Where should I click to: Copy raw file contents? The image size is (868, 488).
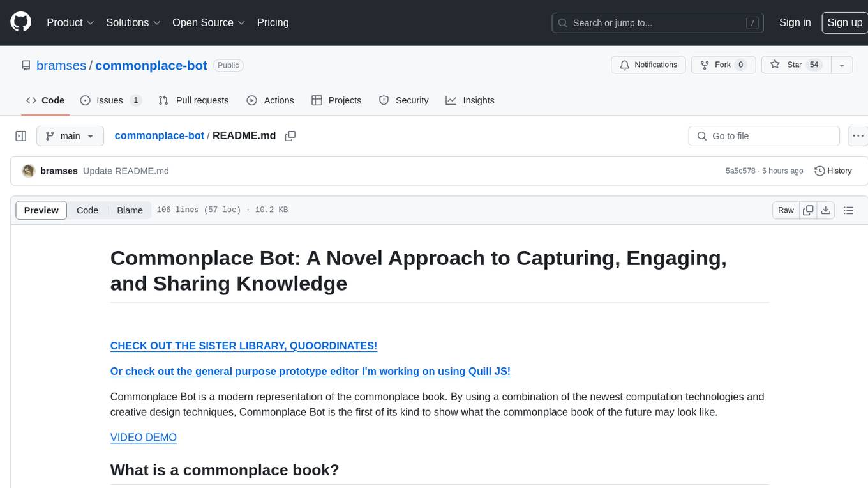click(808, 210)
